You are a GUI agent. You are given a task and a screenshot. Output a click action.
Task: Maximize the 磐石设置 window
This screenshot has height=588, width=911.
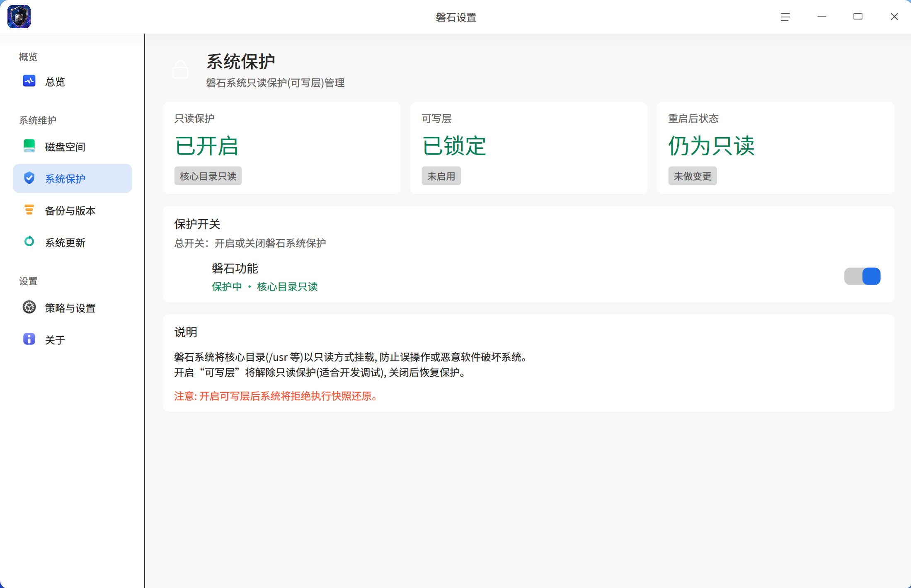pyautogui.click(x=858, y=17)
